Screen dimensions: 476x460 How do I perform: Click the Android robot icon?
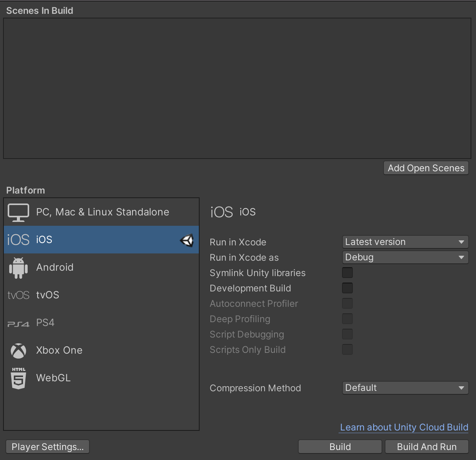click(18, 268)
